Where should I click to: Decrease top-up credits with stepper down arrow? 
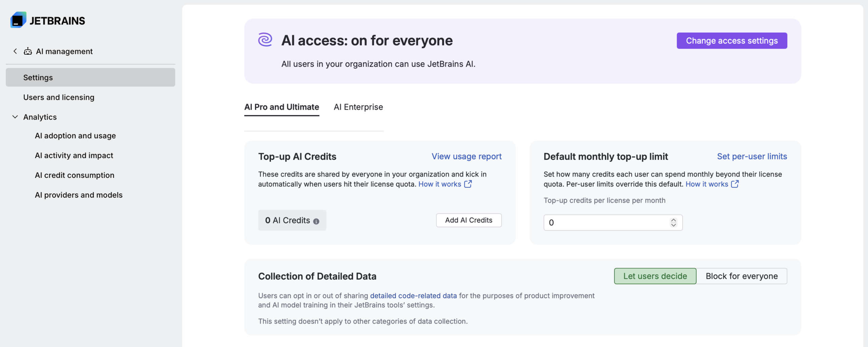coord(673,225)
